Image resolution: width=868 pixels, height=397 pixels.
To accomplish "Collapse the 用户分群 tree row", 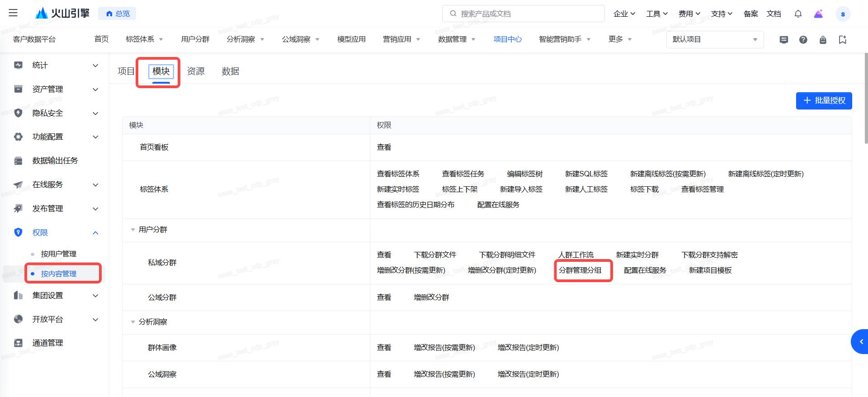I will click(133, 230).
